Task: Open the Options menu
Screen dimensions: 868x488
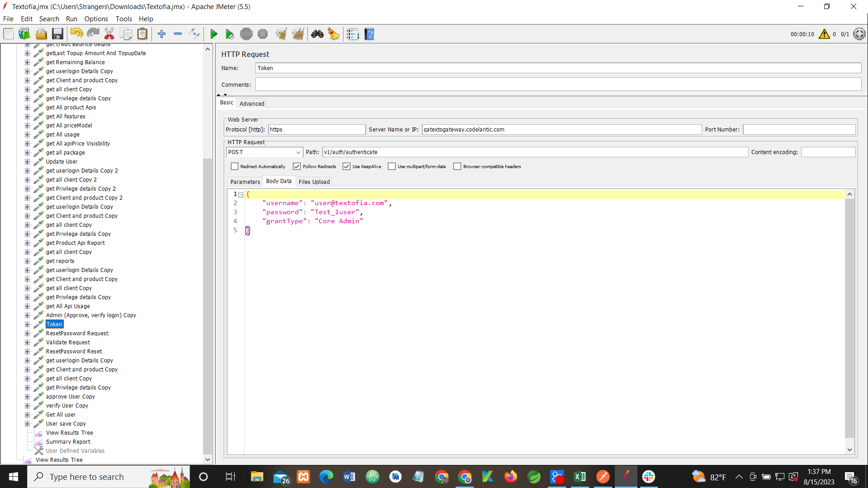Action: point(96,19)
